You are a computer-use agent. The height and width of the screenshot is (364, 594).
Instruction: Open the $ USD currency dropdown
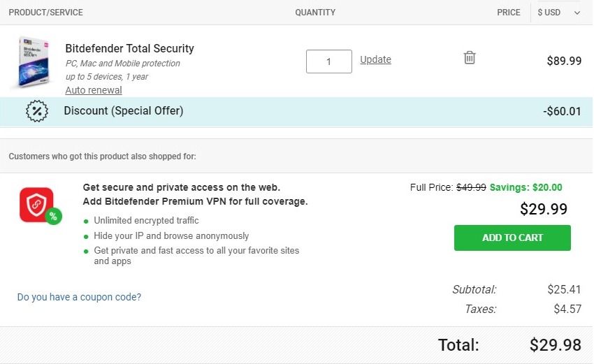pos(558,13)
